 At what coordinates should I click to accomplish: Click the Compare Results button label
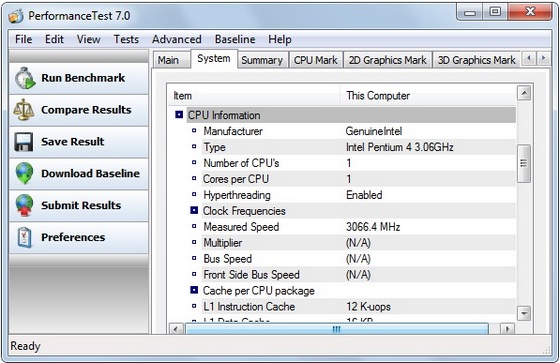[86, 110]
